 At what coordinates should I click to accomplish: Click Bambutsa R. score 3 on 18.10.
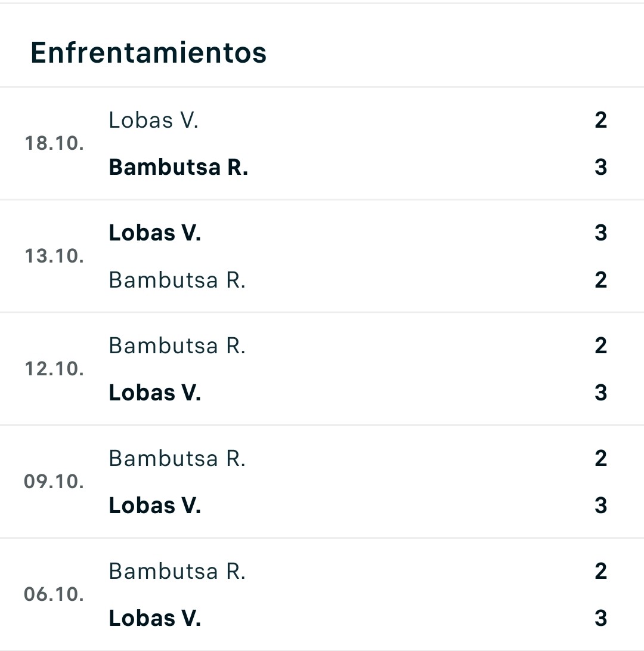click(601, 167)
